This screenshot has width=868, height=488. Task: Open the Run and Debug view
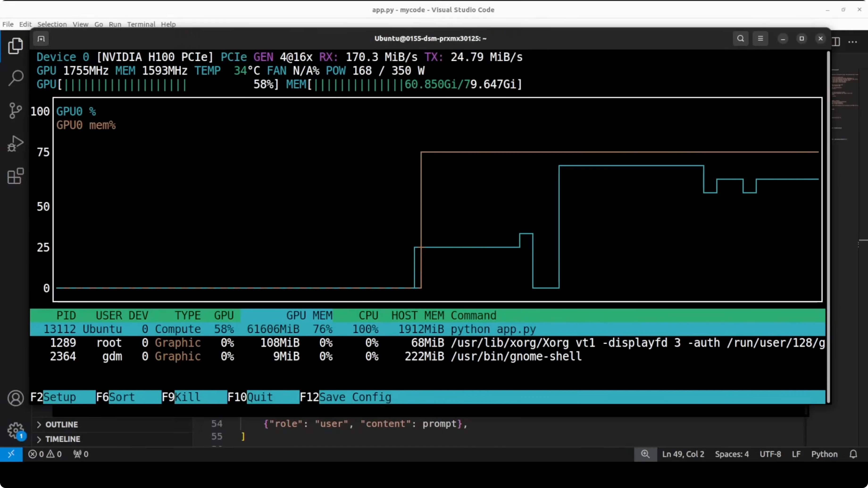click(x=15, y=144)
